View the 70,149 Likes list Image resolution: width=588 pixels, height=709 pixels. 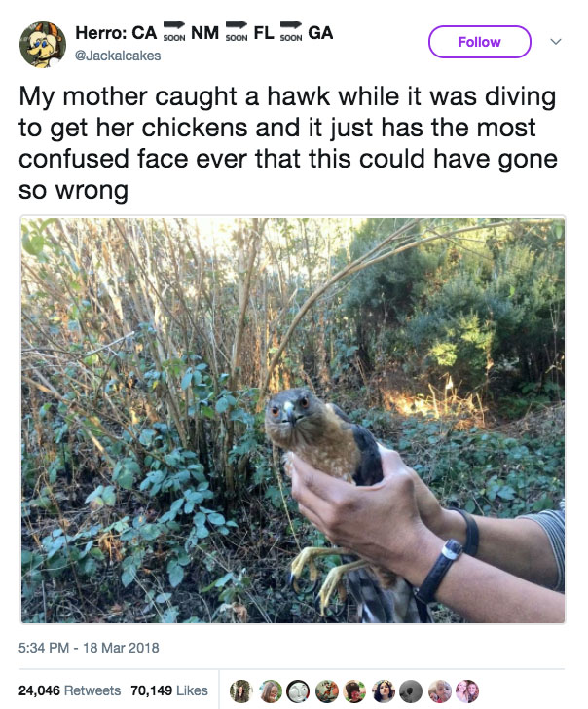(169, 690)
